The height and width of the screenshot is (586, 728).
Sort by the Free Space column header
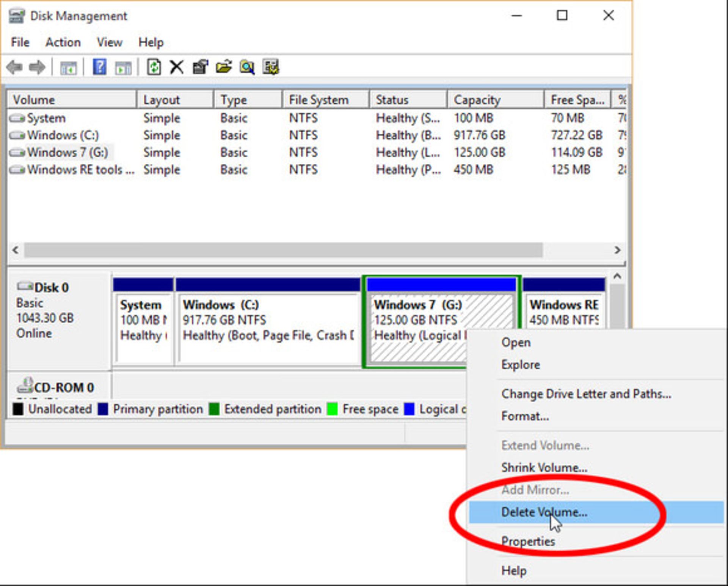pos(577,100)
